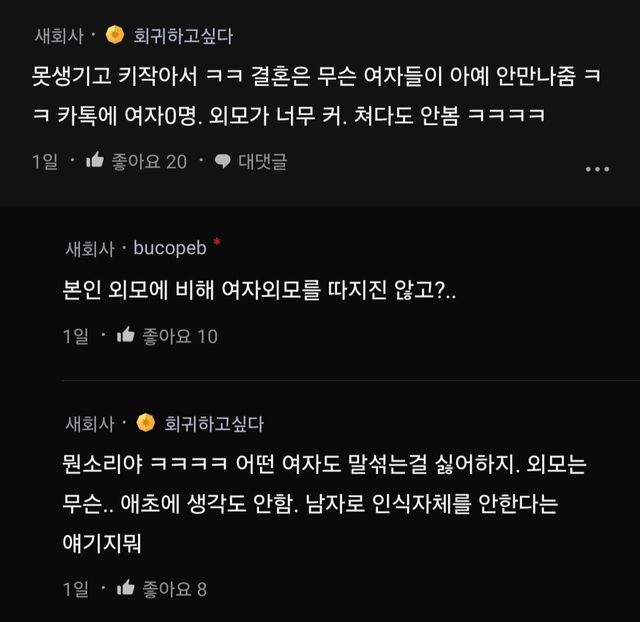Open 회귀하고싶다 profile from the last reply
The height and width of the screenshot is (622, 640).
pos(214,423)
